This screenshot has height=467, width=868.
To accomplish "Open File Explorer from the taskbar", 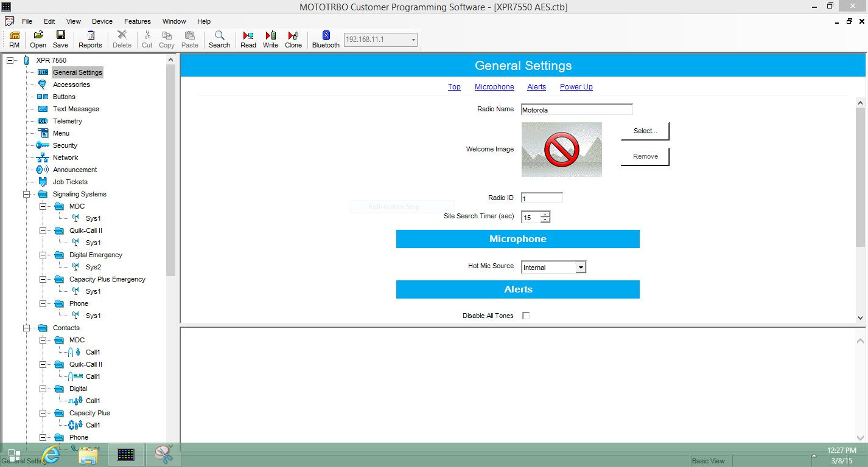I will 88,455.
